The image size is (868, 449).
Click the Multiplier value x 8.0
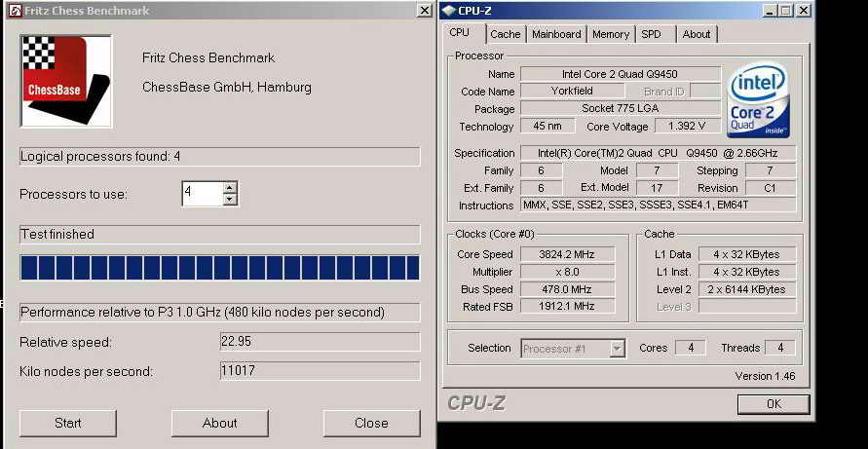[567, 272]
